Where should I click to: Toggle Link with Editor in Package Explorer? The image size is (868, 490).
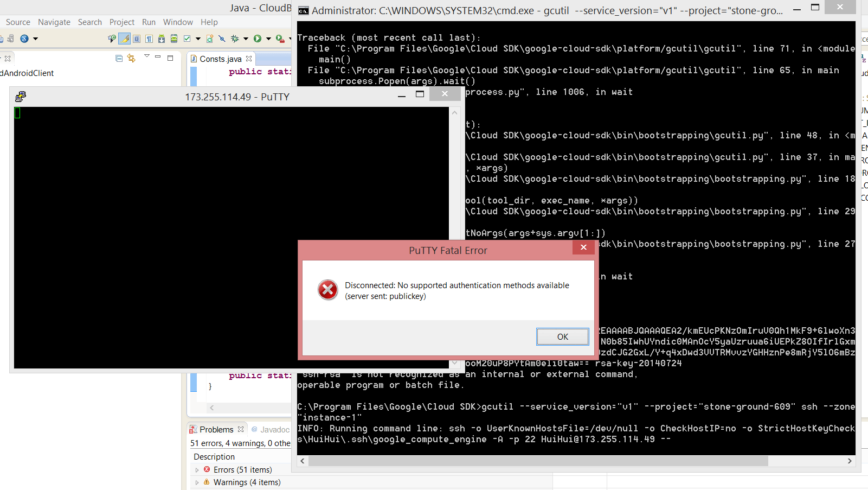tap(131, 58)
